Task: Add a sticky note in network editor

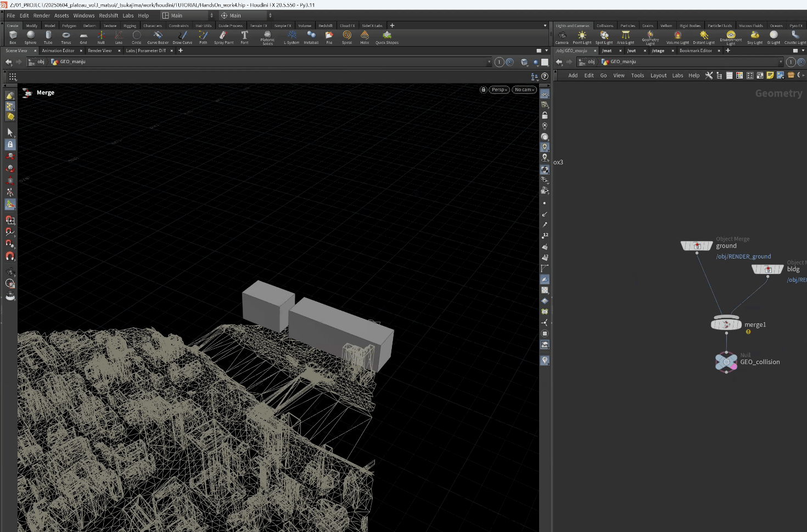Action: (x=770, y=75)
